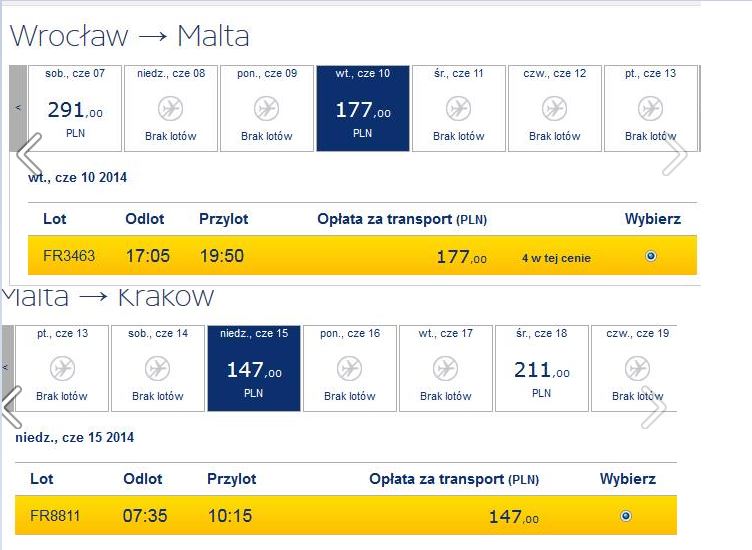752x550 pixels.
Task: Select radio button for flight FR3463
Action: (650, 256)
